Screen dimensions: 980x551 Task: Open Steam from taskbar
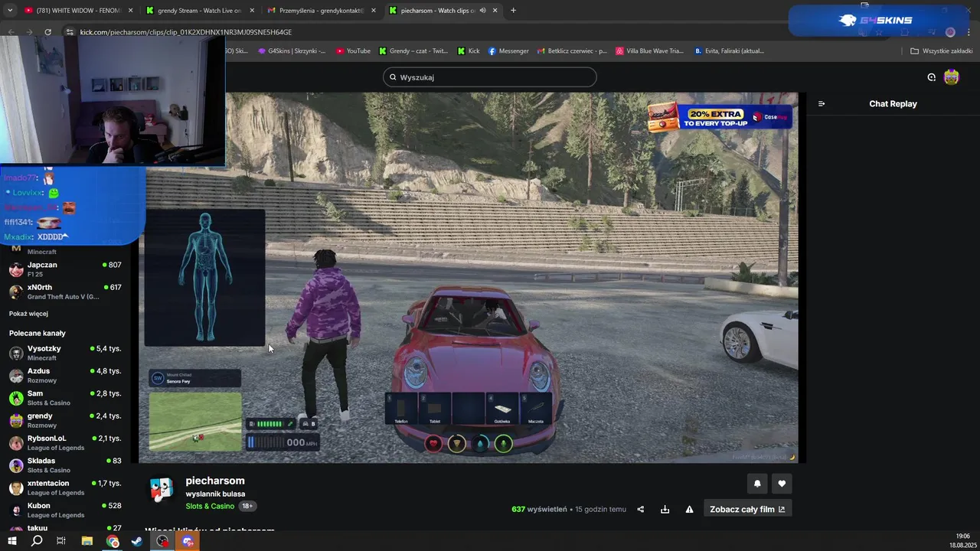[x=137, y=541]
